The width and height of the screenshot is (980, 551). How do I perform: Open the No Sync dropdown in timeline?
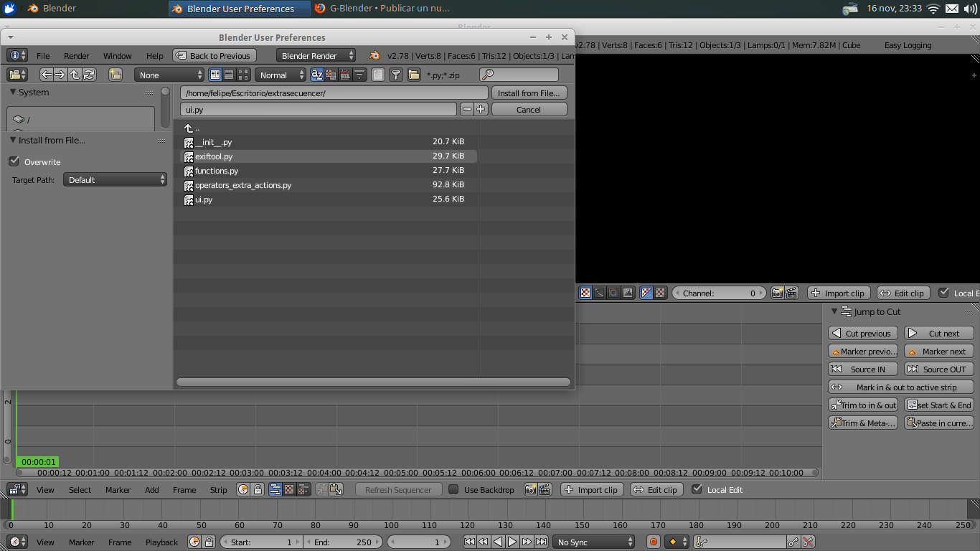594,542
